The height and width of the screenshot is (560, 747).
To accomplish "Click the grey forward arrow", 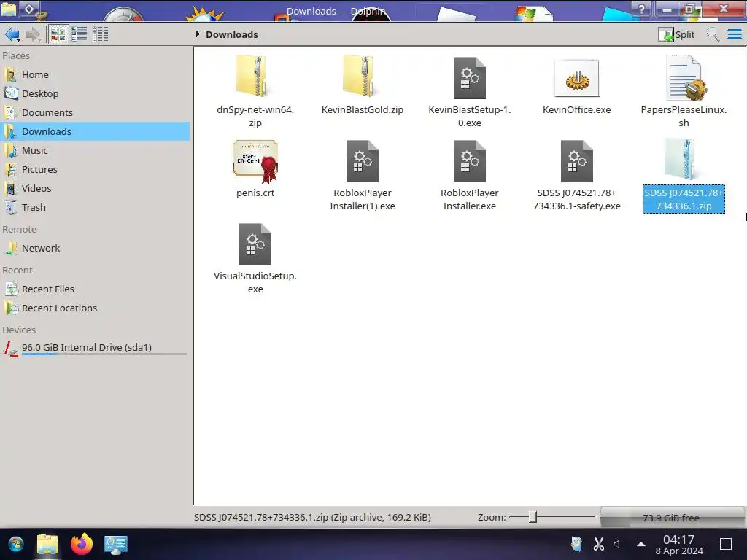I will click(x=32, y=34).
